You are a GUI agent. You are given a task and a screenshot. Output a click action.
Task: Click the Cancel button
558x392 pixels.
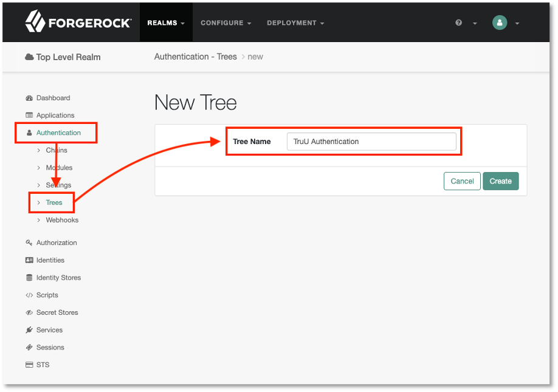point(462,181)
